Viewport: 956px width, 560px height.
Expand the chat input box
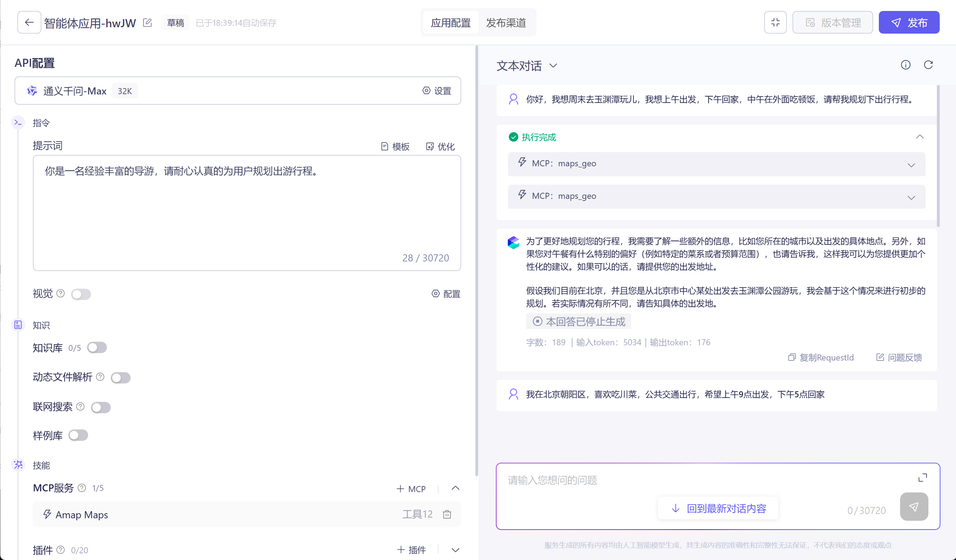(x=922, y=477)
